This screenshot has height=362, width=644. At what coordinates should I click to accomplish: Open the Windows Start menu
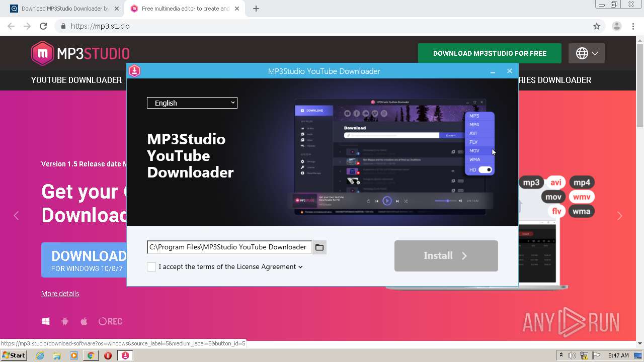[x=14, y=355]
